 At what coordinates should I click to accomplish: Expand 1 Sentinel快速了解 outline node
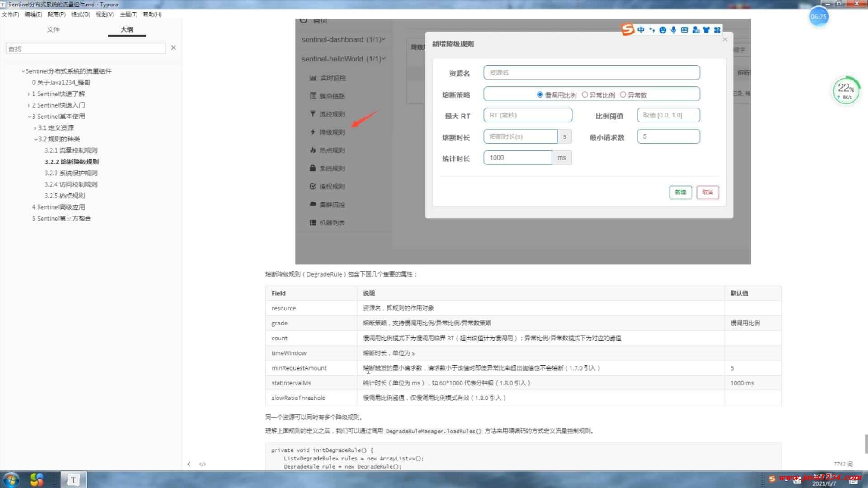coord(29,94)
